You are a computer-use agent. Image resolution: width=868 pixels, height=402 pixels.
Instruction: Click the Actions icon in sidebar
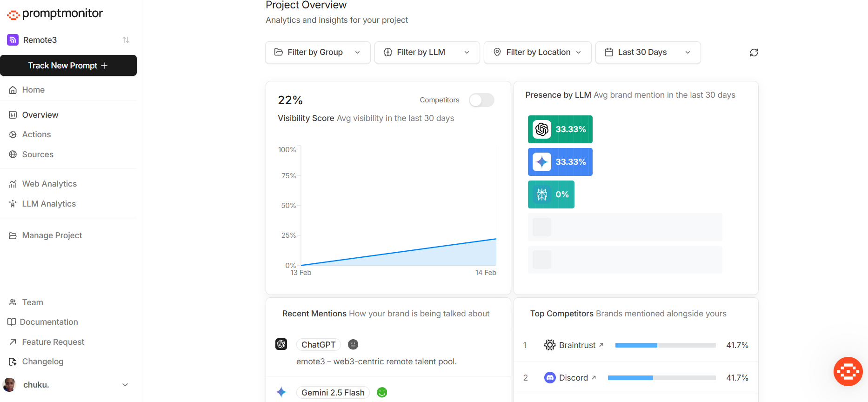[13, 134]
